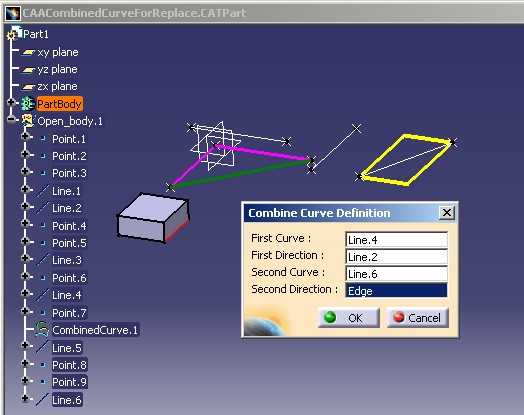Image resolution: width=524 pixels, height=415 pixels.
Task: Click the CombinedCurve.1 feature icon
Action: [x=42, y=329]
